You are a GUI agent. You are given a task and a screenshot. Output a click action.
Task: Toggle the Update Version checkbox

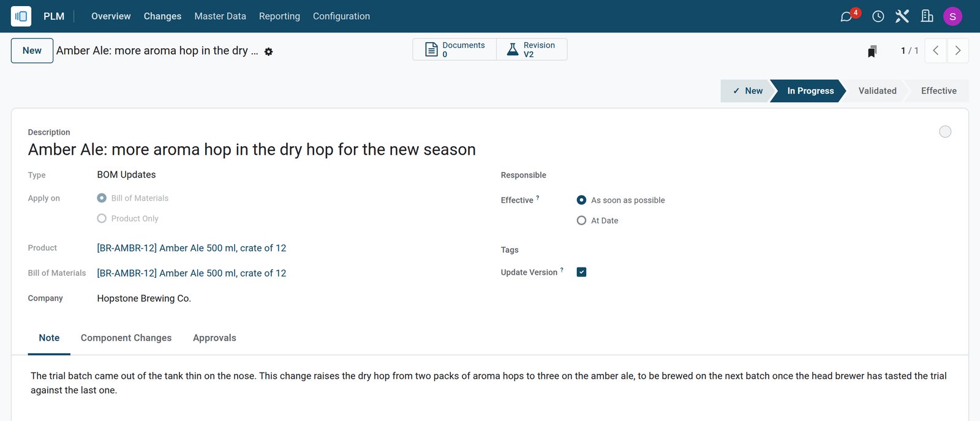pyautogui.click(x=581, y=272)
